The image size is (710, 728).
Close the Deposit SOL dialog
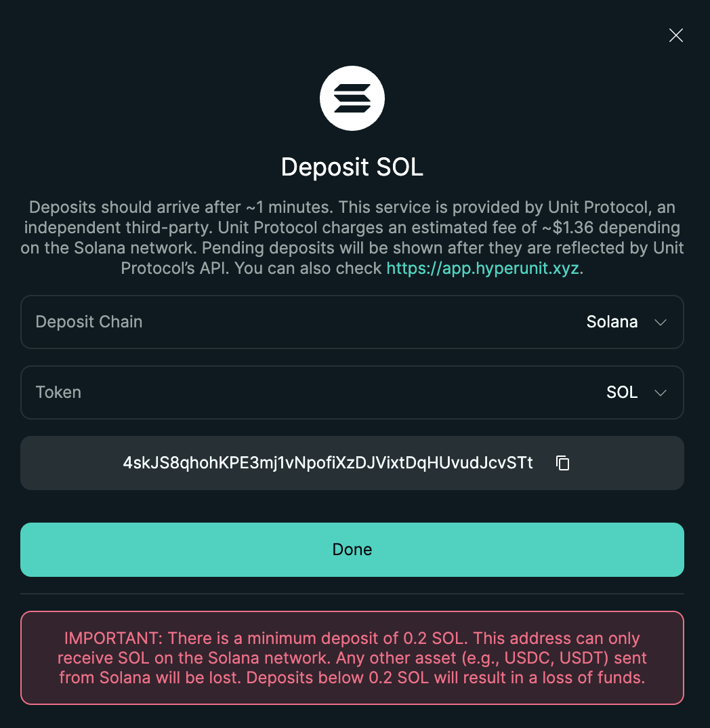tap(675, 36)
